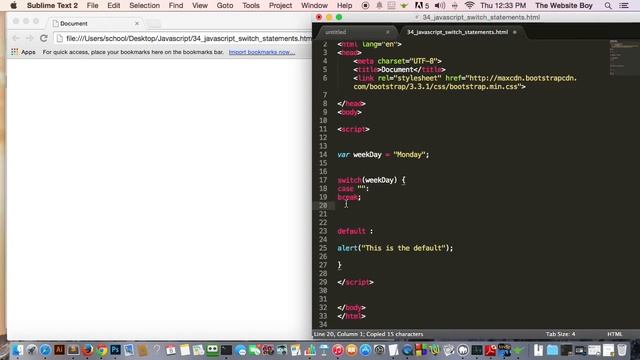640x360 pixels.
Task: Open App Store from the dock
Action: (365, 350)
